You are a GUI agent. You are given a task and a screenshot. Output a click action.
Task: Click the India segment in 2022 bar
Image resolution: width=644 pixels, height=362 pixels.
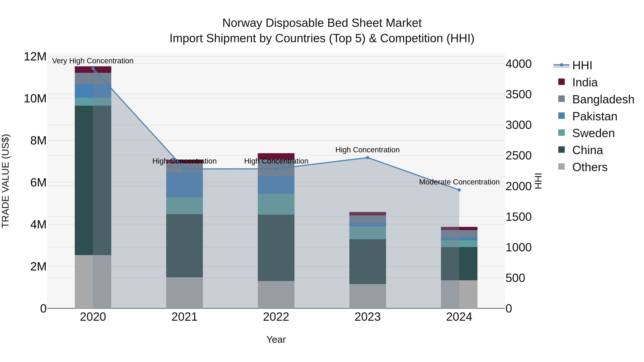tap(276, 156)
